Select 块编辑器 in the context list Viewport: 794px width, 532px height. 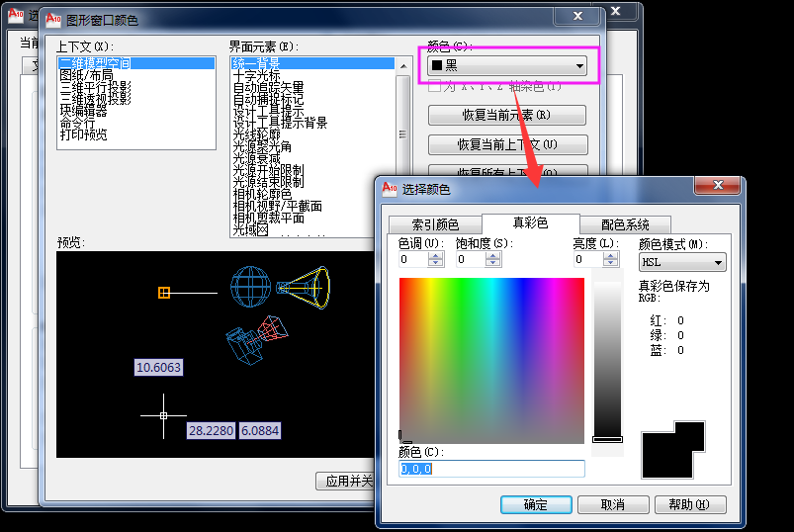(83, 111)
